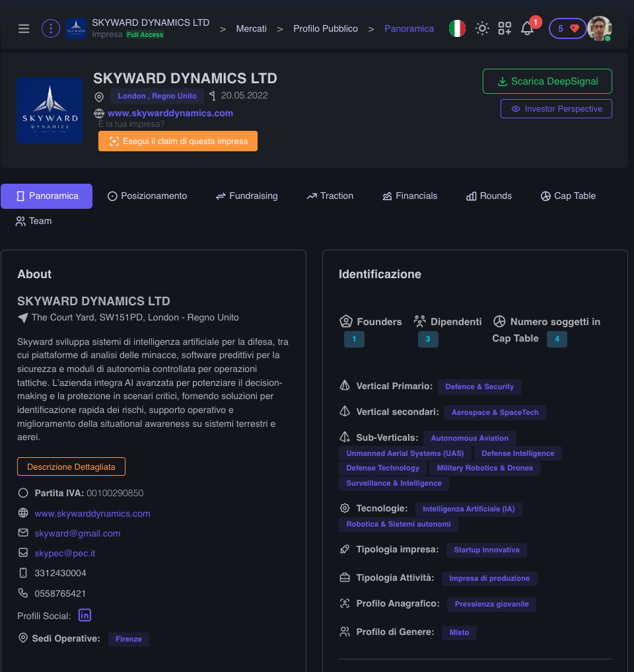Screen dimensions: 634x672
Task: Open the Rounds tab
Action: pos(489,196)
